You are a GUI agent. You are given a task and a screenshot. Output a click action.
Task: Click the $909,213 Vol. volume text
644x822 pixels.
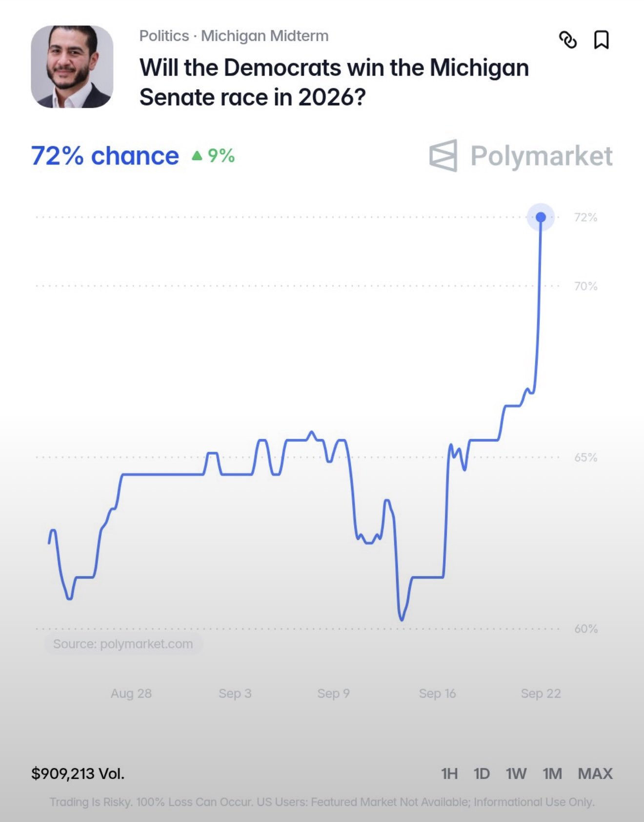click(x=78, y=774)
